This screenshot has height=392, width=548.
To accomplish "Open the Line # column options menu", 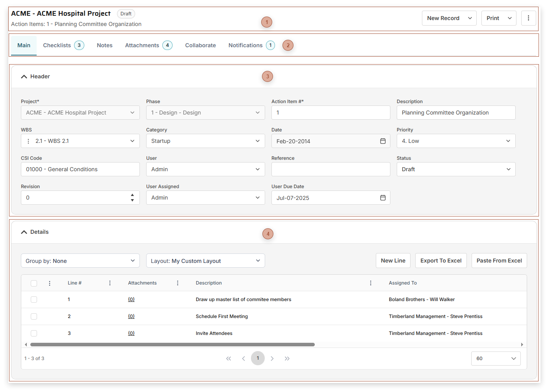I will [110, 283].
